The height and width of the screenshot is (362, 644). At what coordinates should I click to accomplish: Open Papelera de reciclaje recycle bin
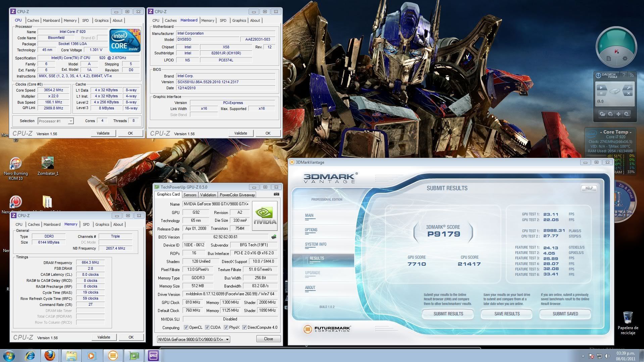628,323
